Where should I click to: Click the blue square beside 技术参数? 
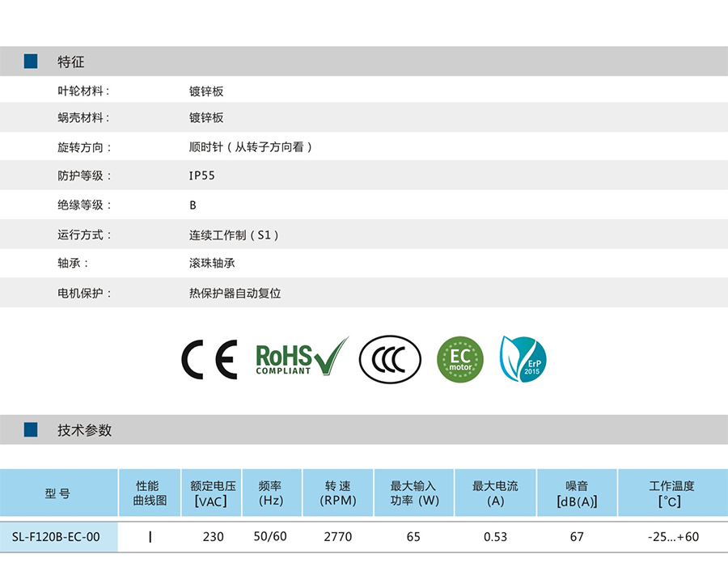click(31, 429)
